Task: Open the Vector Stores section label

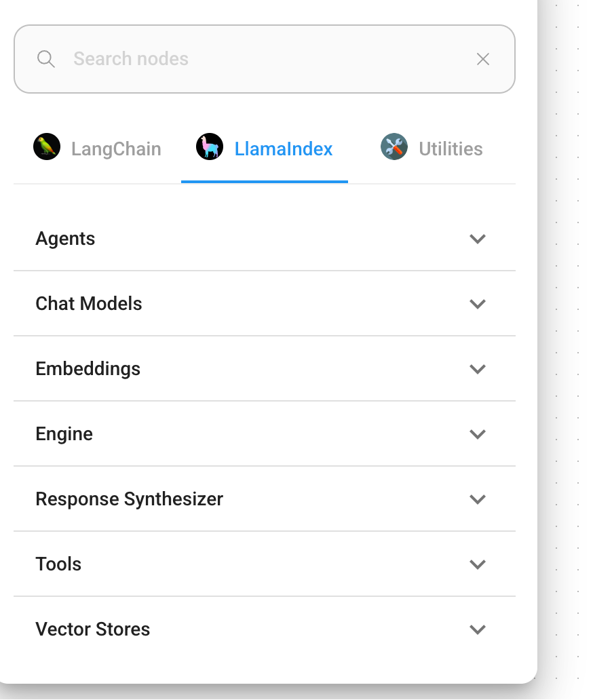Action: tap(93, 629)
